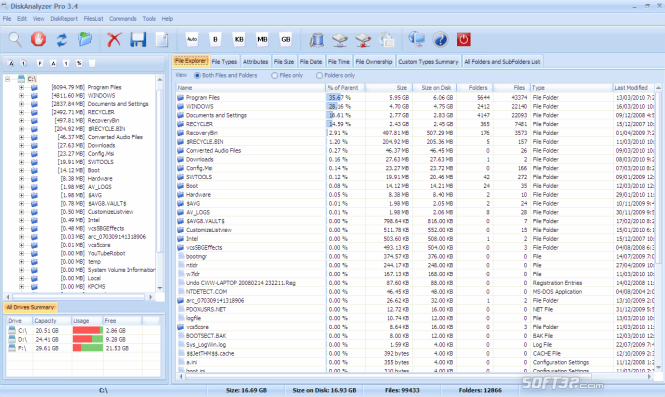The width and height of the screenshot is (665, 397).
Task: Open the File menu
Action: pos(7,19)
